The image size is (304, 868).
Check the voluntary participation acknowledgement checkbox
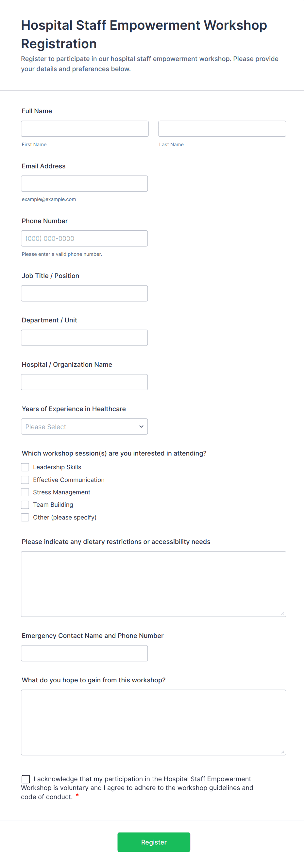[x=25, y=779]
